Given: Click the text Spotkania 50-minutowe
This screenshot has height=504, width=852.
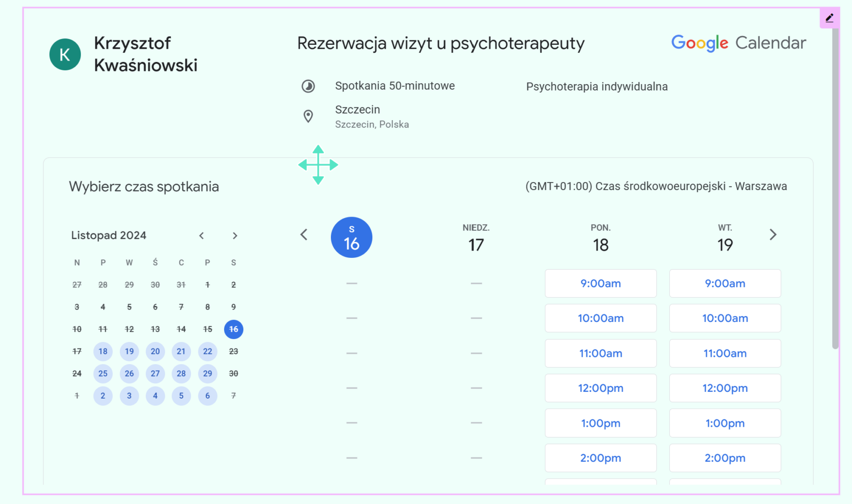Looking at the screenshot, I should (395, 86).
